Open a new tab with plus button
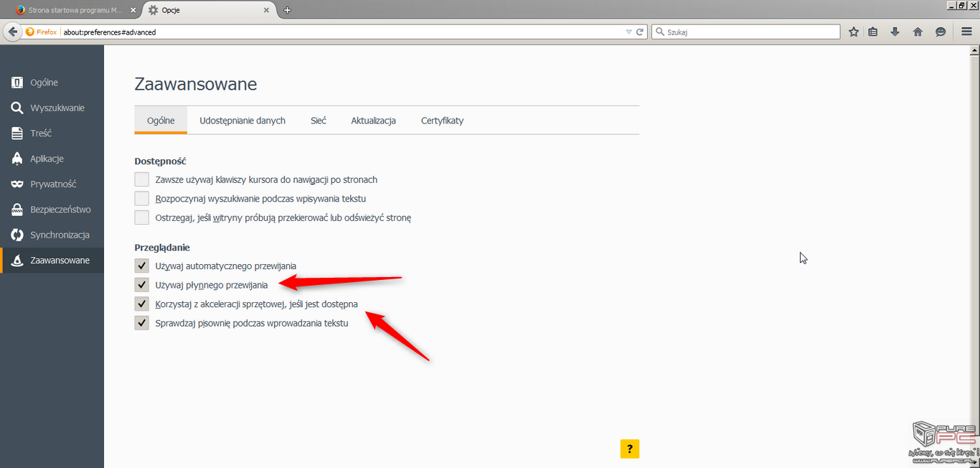The width and height of the screenshot is (980, 468). click(288, 10)
